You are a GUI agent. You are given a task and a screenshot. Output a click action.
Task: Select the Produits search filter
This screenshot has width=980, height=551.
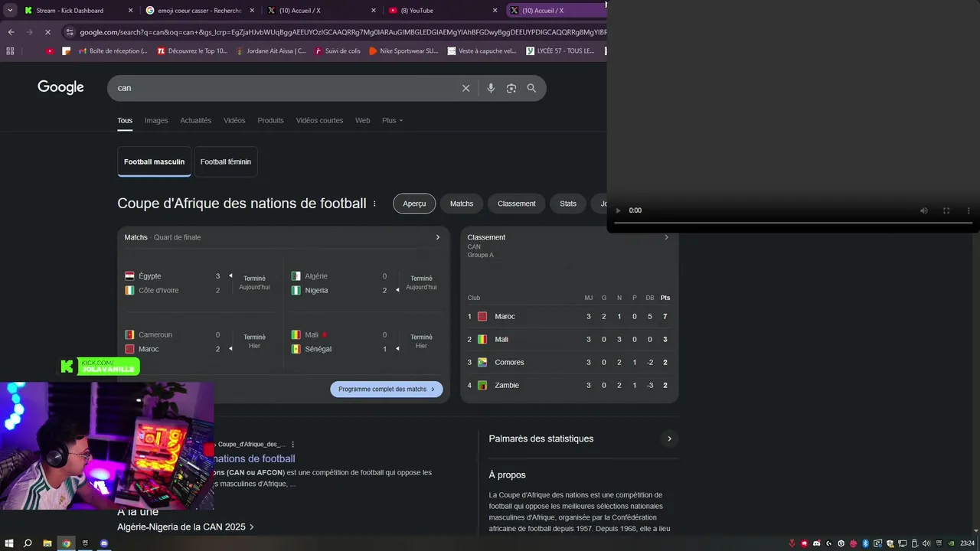[270, 120]
